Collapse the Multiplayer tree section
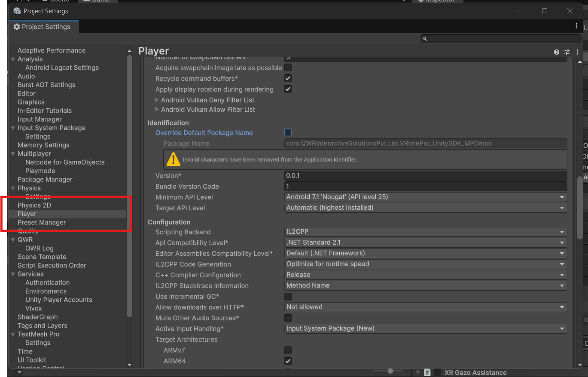The image size is (588, 377). point(13,153)
